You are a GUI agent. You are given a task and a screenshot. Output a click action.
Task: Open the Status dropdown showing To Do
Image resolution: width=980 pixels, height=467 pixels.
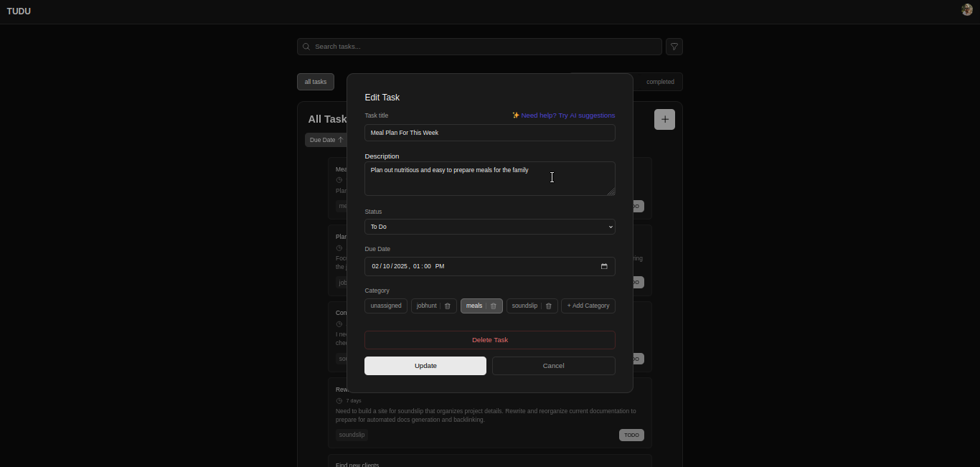[490, 227]
